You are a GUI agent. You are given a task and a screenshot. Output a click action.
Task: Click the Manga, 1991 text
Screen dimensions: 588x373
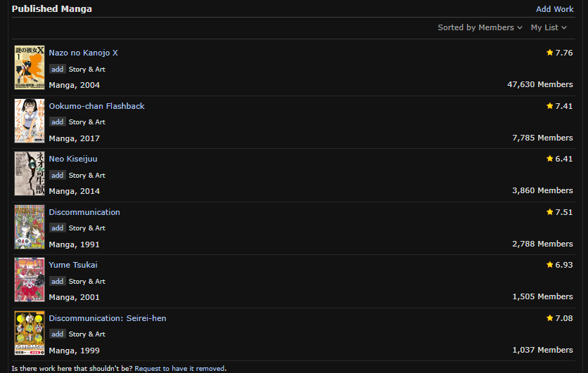[75, 244]
